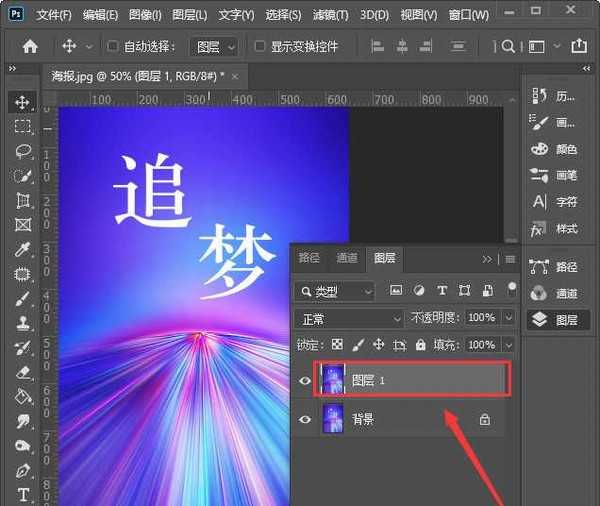Select the Lasso tool
This screenshot has width=600, height=506.
tap(22, 151)
